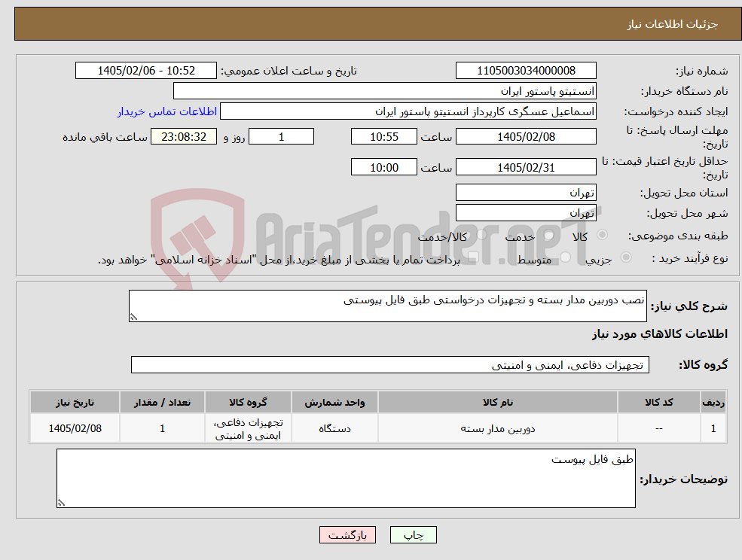742x560 pixels.
Task: Click the تاریخ نیاز column header
Action: (75, 403)
